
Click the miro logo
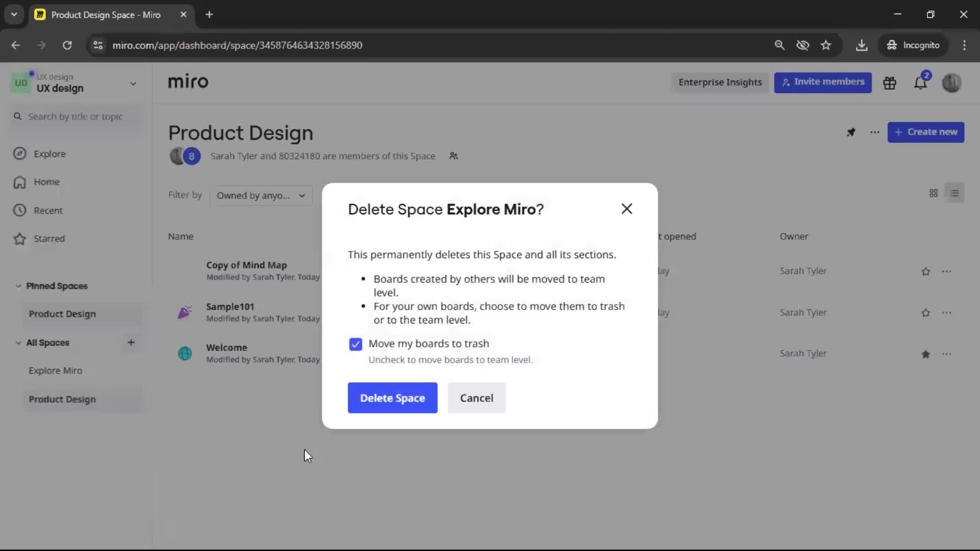tap(188, 82)
